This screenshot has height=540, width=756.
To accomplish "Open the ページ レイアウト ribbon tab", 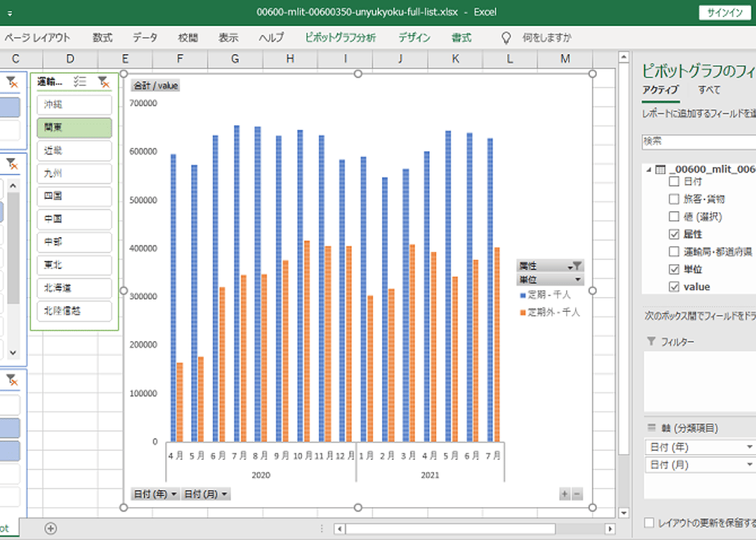I will click(x=38, y=38).
